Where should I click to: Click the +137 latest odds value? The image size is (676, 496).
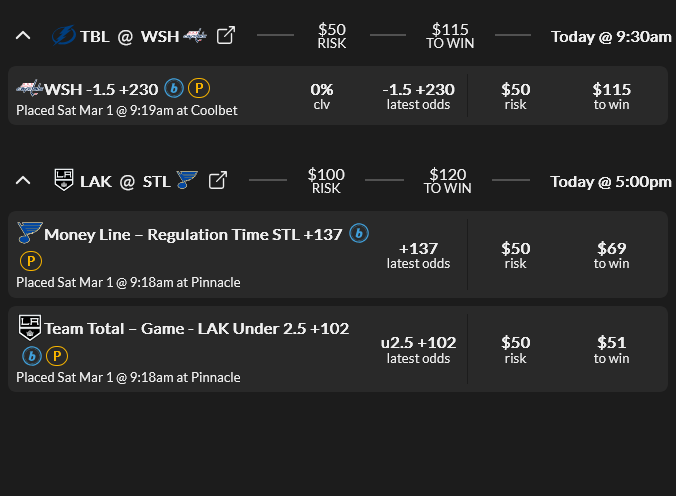point(418,248)
